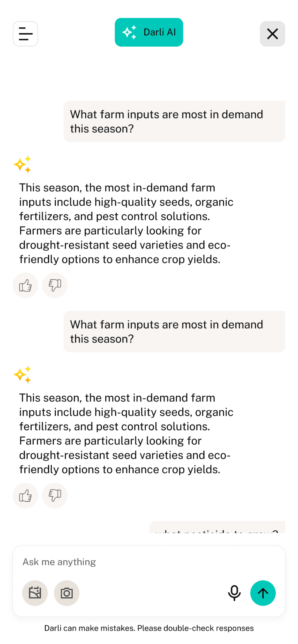298x644 pixels.
Task: Dislike the first AI response
Action: tap(55, 285)
